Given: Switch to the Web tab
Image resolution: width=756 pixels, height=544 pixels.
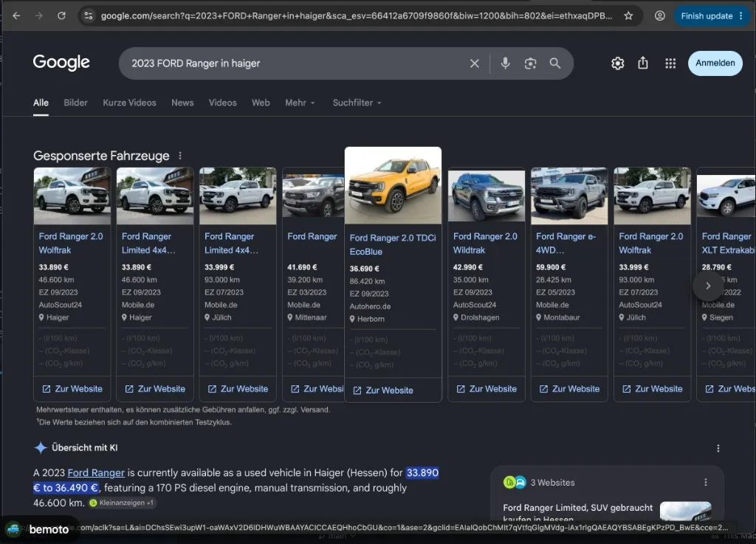Looking at the screenshot, I should 261,103.
